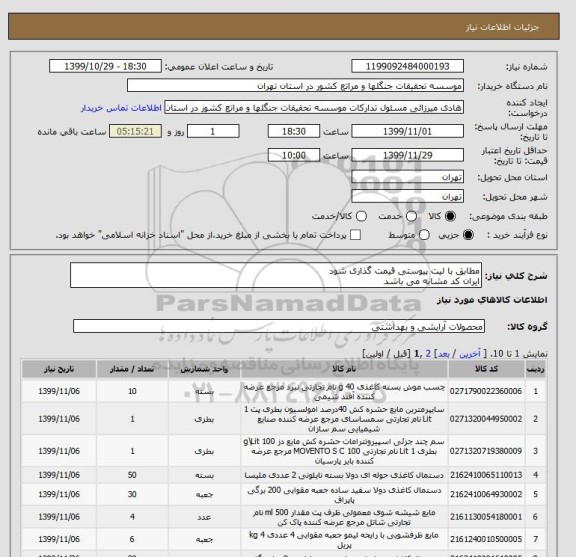Click the مایع ظرفشویی product name
Screen dimensions: 576x557
[x=344, y=539]
